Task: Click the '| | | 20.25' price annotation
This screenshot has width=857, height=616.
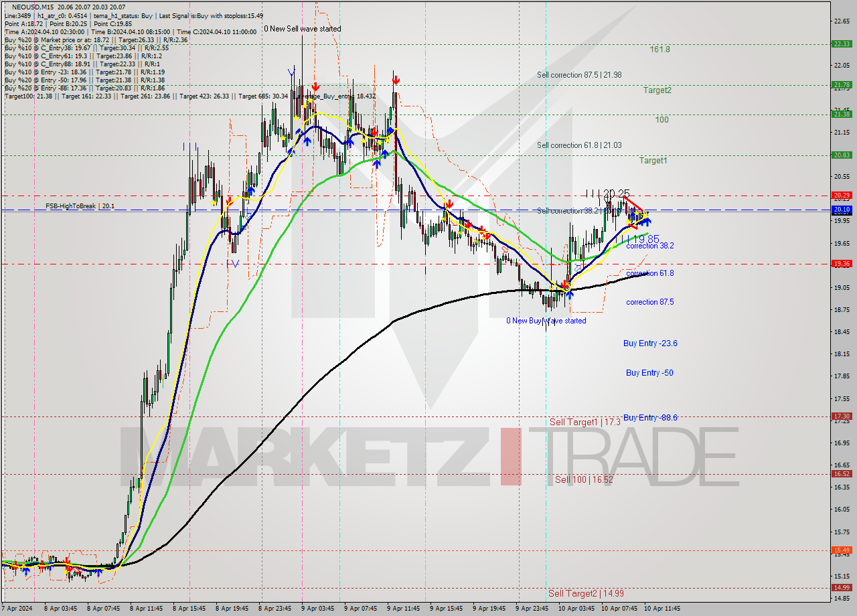Action: pos(607,194)
